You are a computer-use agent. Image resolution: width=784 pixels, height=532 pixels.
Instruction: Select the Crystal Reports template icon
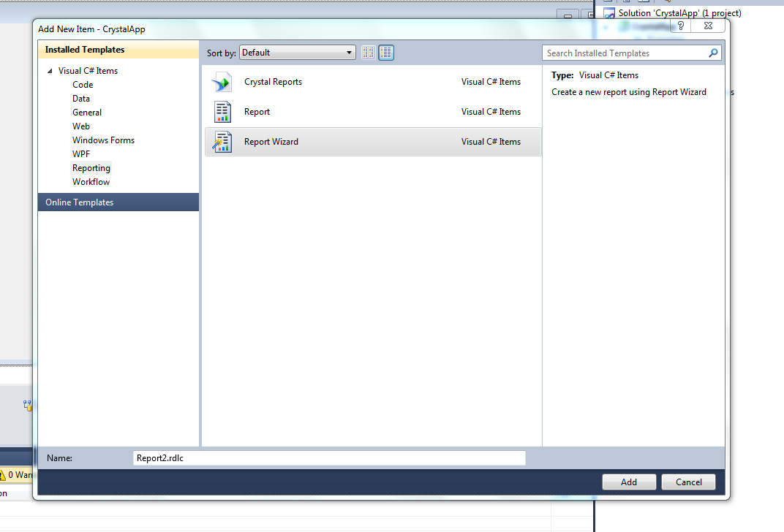coord(222,82)
